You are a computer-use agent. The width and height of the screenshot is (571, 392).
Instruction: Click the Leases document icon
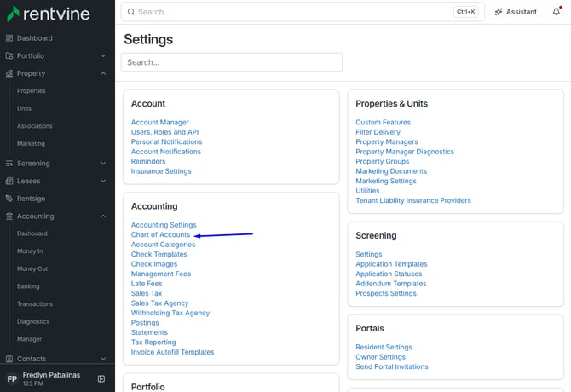point(9,181)
